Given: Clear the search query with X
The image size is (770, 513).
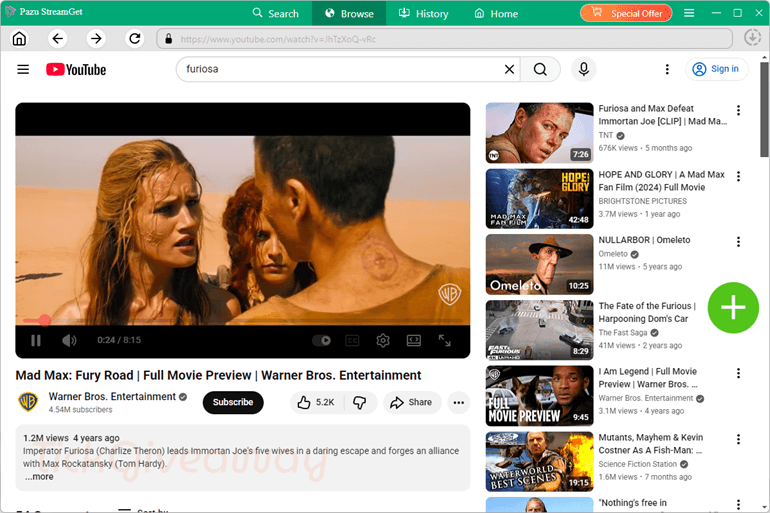Looking at the screenshot, I should [x=509, y=69].
